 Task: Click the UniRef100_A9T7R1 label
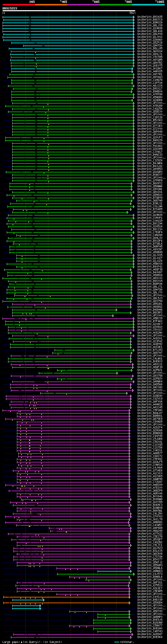coord(150,74)
